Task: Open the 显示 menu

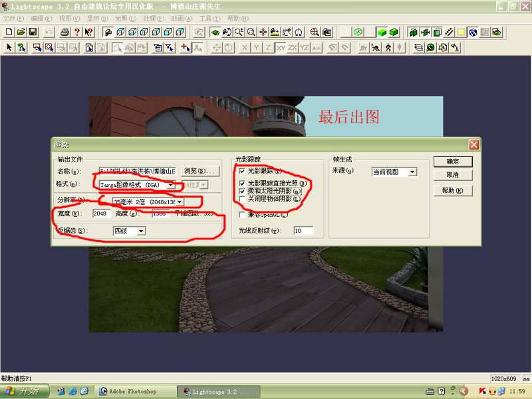Action: pos(97,19)
